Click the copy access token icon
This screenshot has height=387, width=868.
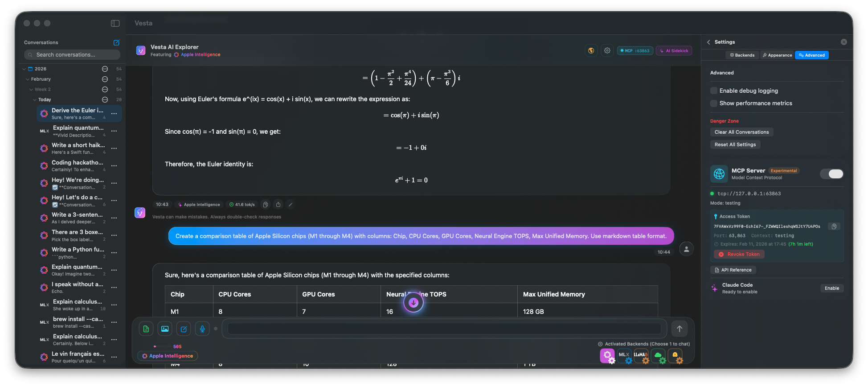coord(834,226)
